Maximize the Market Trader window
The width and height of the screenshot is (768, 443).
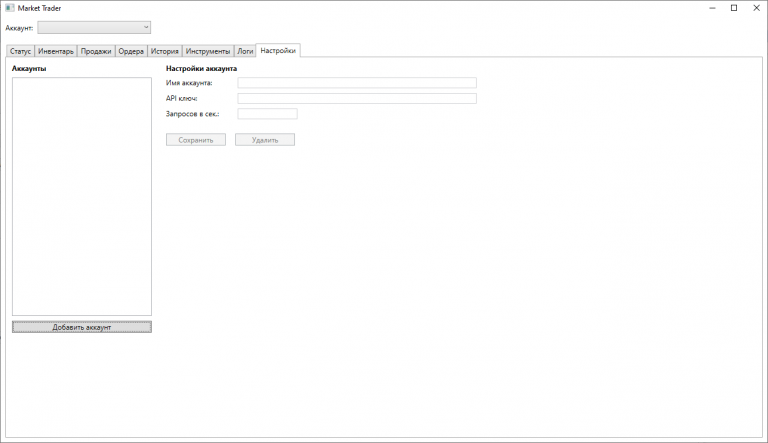pos(734,8)
